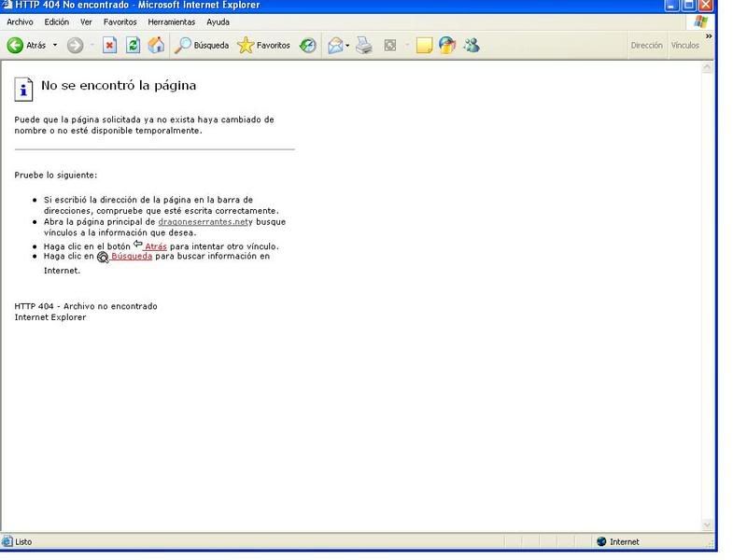Click the page scrollbar down arrow

tap(707, 525)
